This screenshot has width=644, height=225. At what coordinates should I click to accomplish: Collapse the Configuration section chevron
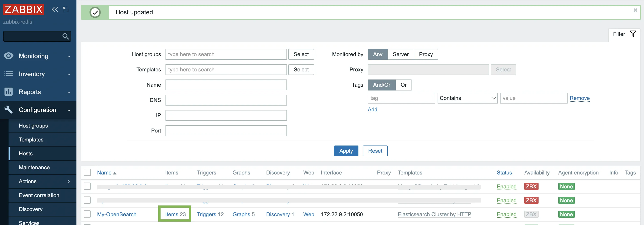click(x=69, y=110)
